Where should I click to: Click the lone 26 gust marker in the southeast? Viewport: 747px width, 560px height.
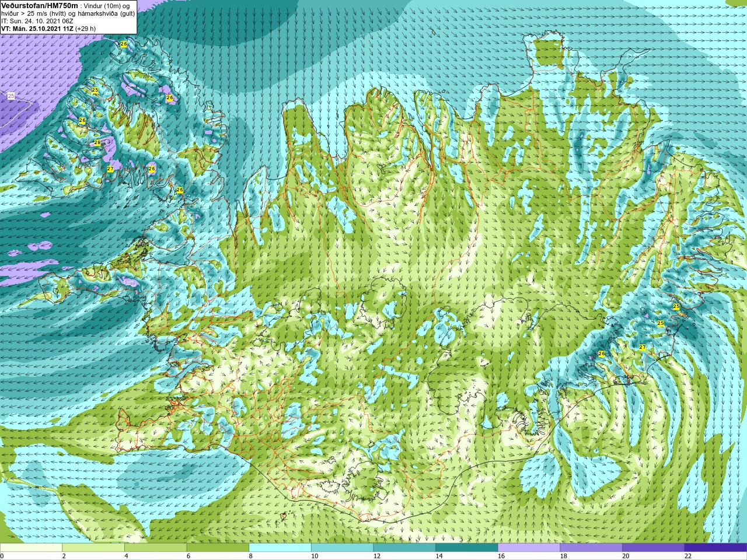(602, 353)
